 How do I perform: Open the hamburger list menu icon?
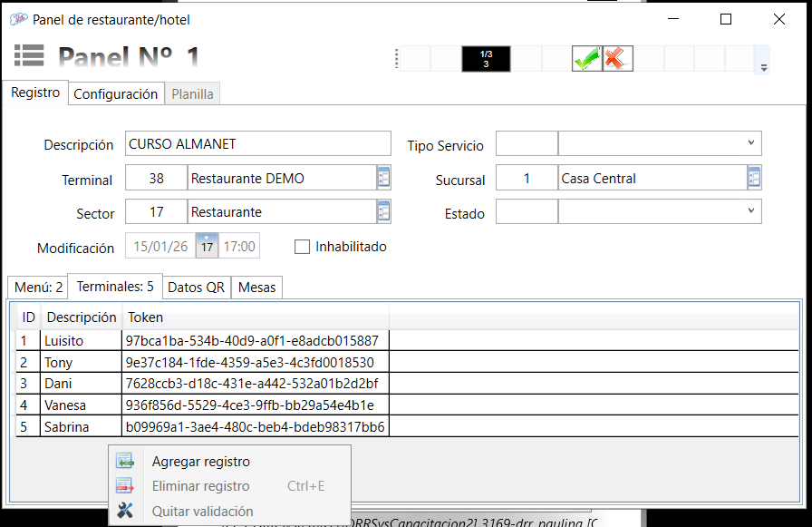(29, 55)
